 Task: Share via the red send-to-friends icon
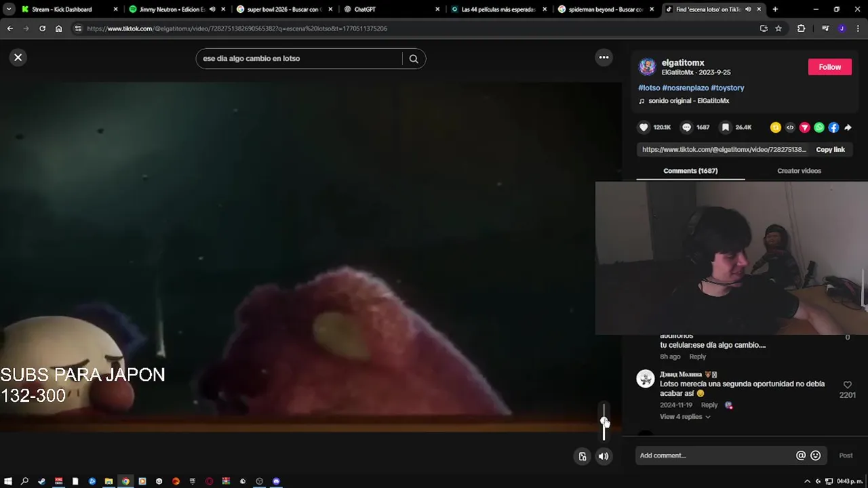point(805,127)
